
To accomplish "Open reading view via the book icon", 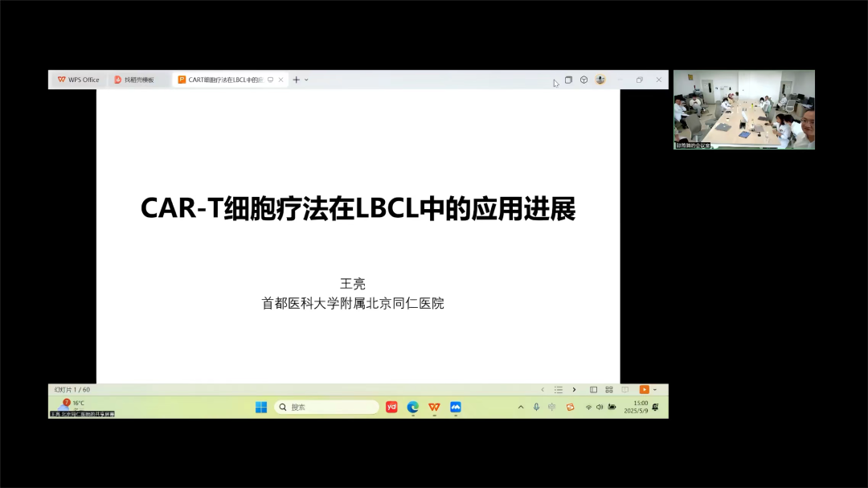I will coord(624,390).
